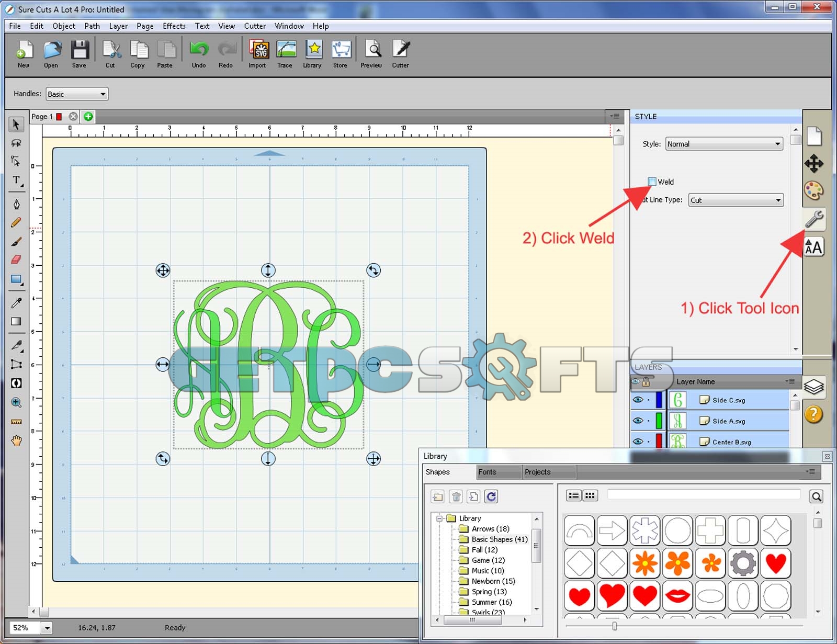The width and height of the screenshot is (837, 644).
Task: Switch library to list view
Action: pyautogui.click(x=574, y=495)
